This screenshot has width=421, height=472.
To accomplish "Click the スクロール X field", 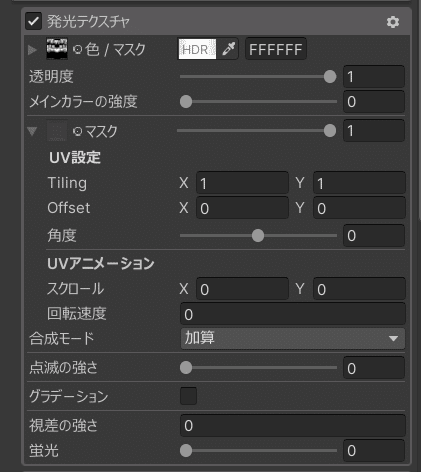I will pos(242,289).
